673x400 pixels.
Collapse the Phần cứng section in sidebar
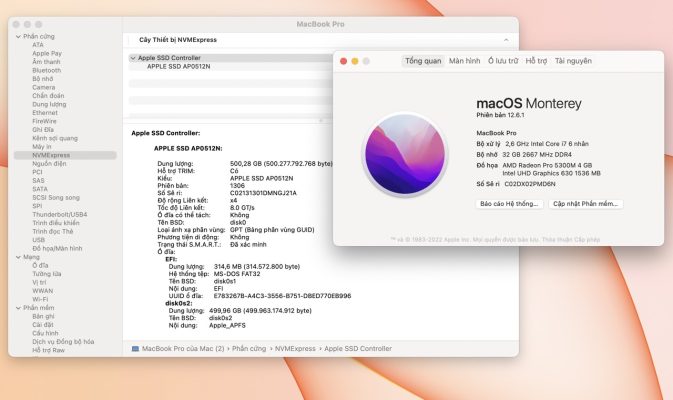click(18, 36)
